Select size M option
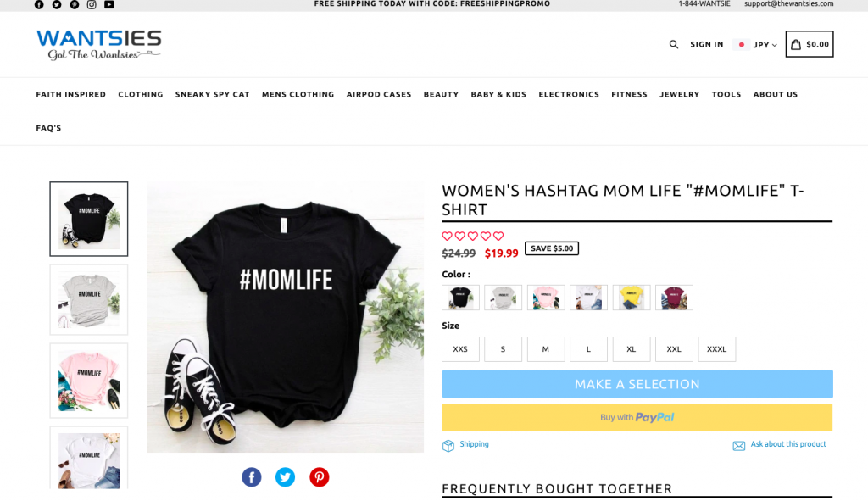 tap(546, 349)
